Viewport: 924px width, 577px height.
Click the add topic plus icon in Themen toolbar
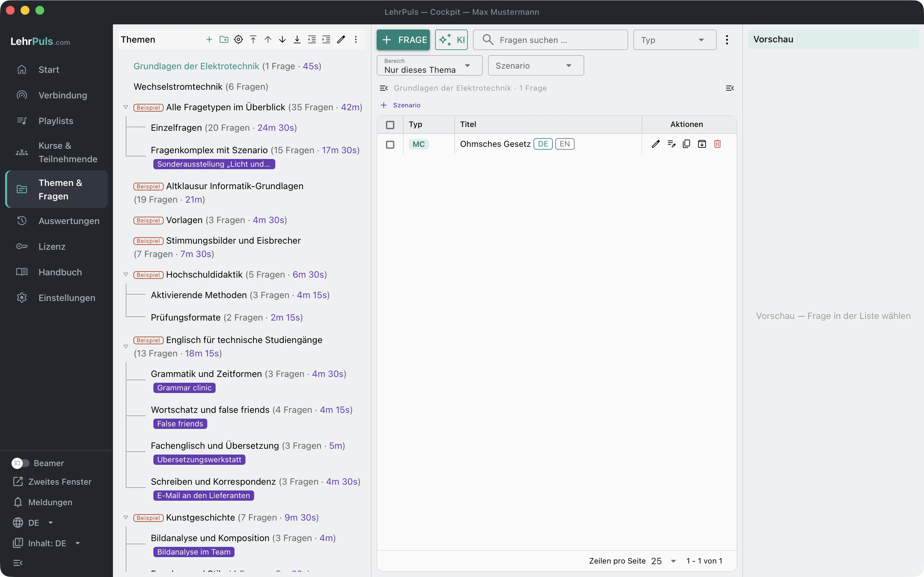(209, 39)
